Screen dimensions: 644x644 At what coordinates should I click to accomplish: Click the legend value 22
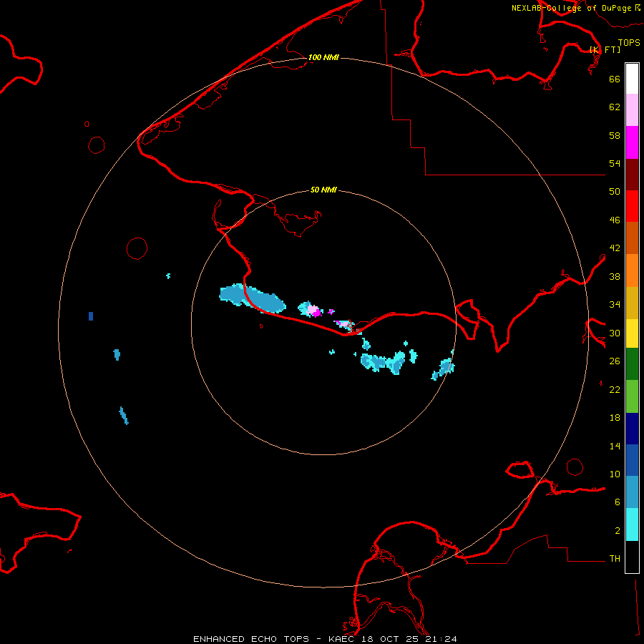[615, 389]
